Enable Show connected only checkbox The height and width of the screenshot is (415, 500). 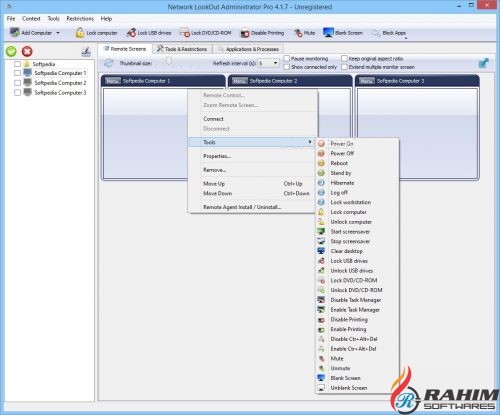286,67
